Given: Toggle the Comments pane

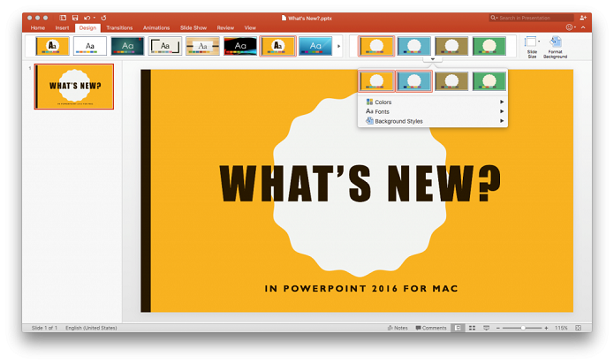Looking at the screenshot, I should [x=431, y=328].
